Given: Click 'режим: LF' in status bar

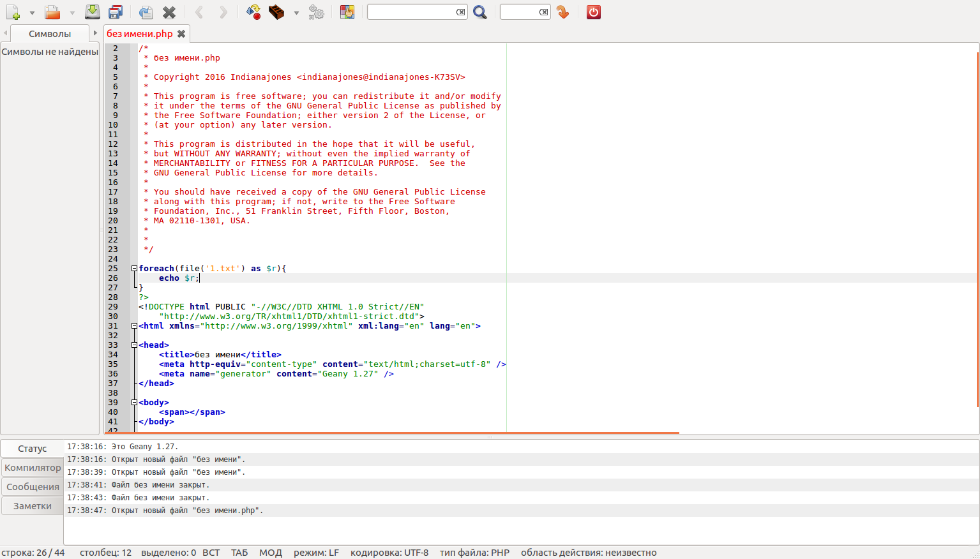Looking at the screenshot, I should (x=316, y=553).
